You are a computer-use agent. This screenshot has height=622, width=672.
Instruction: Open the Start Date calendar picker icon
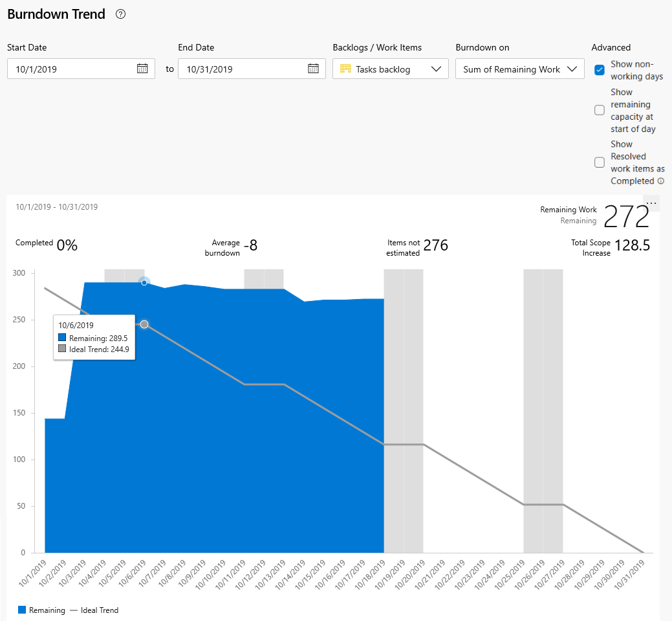coord(142,69)
